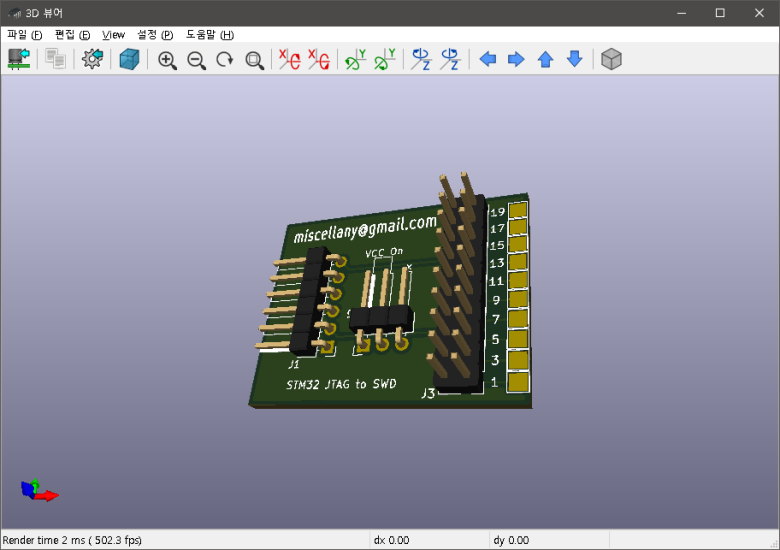Open the 파일 (F) menu
Image resolution: width=780 pixels, height=550 pixels.
24,35
